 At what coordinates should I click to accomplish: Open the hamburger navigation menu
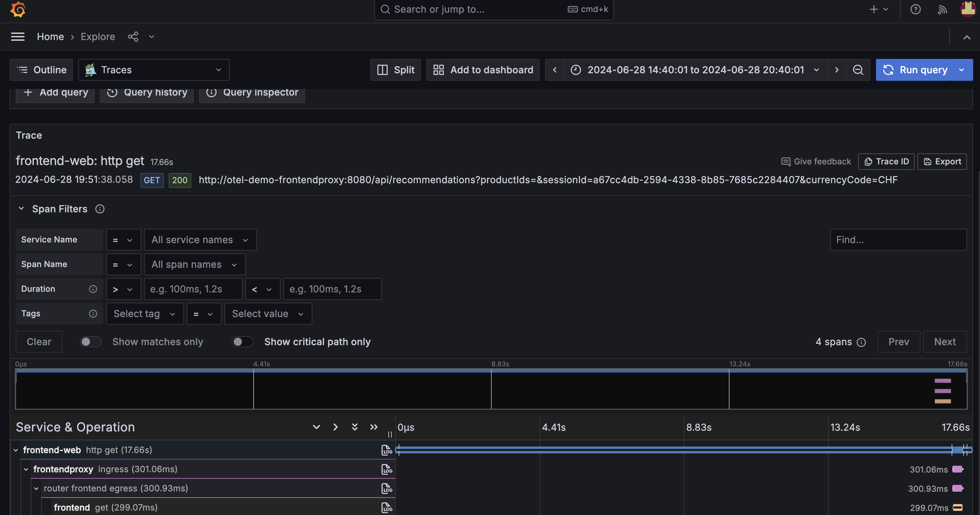pyautogui.click(x=17, y=37)
